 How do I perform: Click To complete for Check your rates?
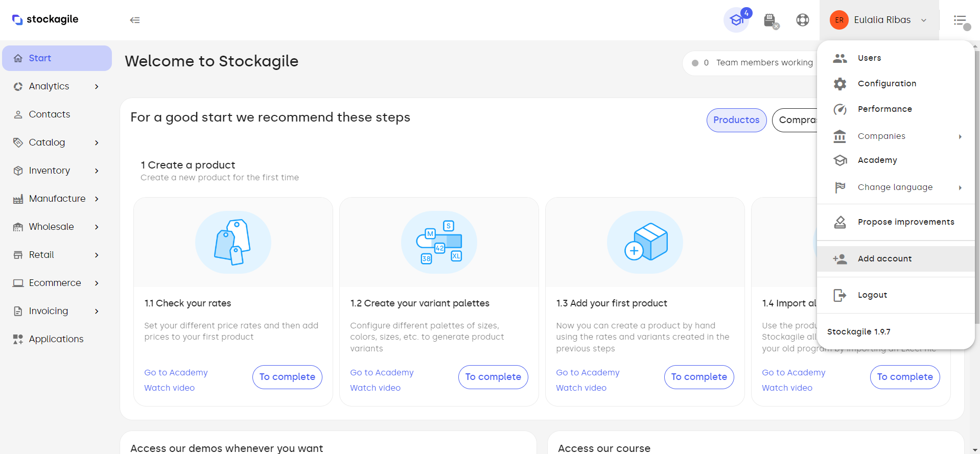coord(287,377)
